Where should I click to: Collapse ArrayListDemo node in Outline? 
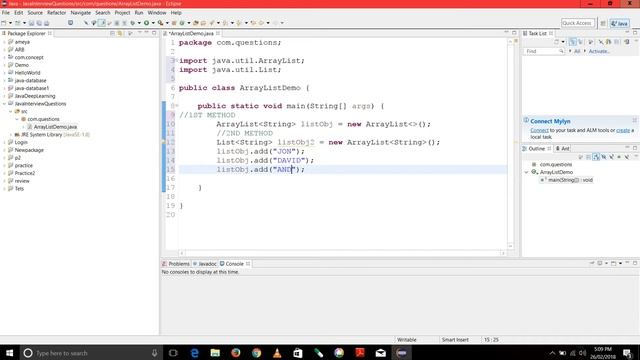pyautogui.click(x=527, y=172)
